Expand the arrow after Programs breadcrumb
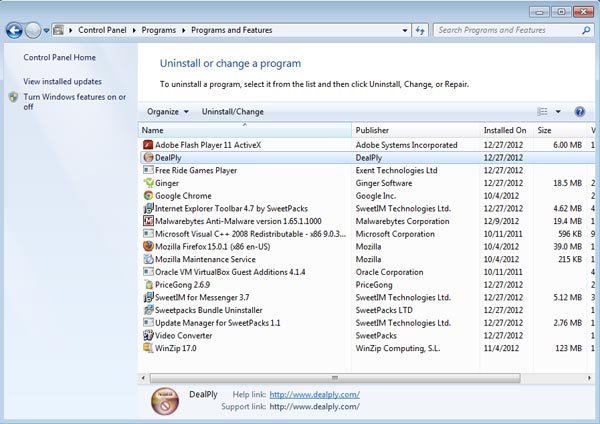 click(x=184, y=30)
